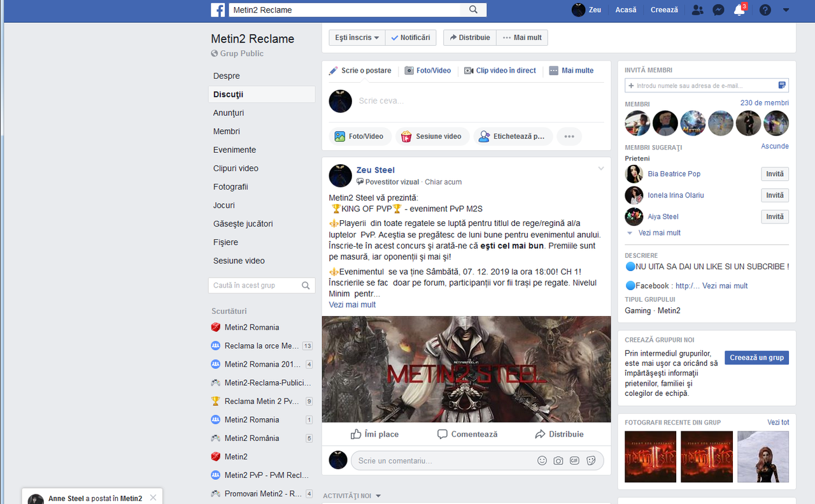Open notifications with the bell icon

pos(739,10)
